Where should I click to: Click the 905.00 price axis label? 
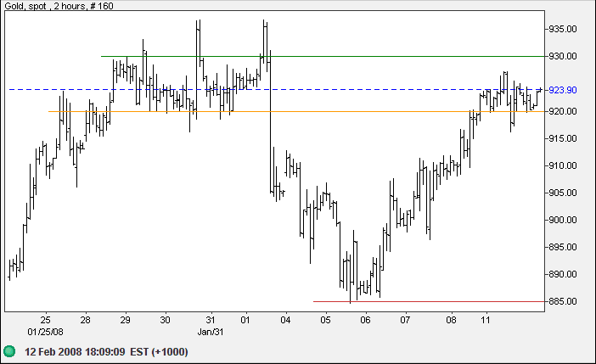pos(563,193)
